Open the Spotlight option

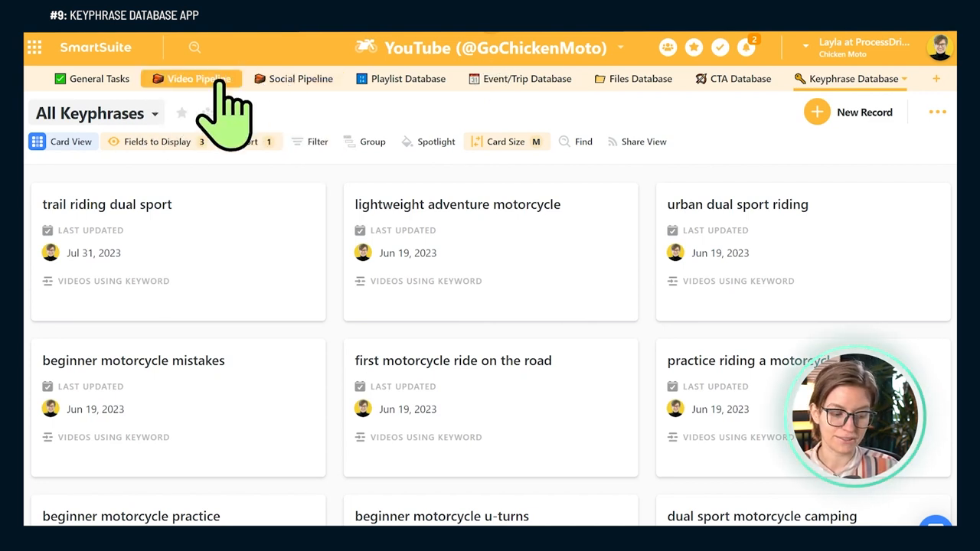[x=428, y=142]
